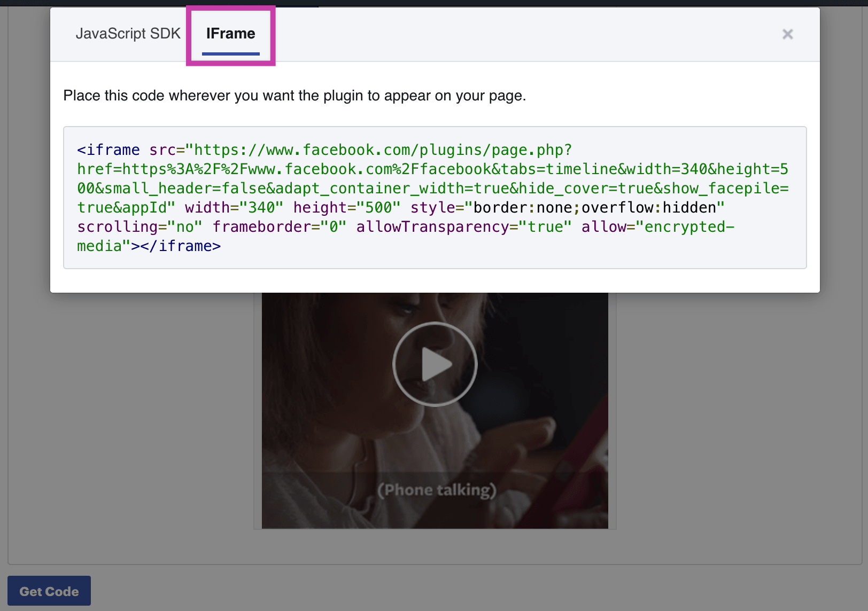
Task: Select the IFrame tab
Action: (x=231, y=34)
